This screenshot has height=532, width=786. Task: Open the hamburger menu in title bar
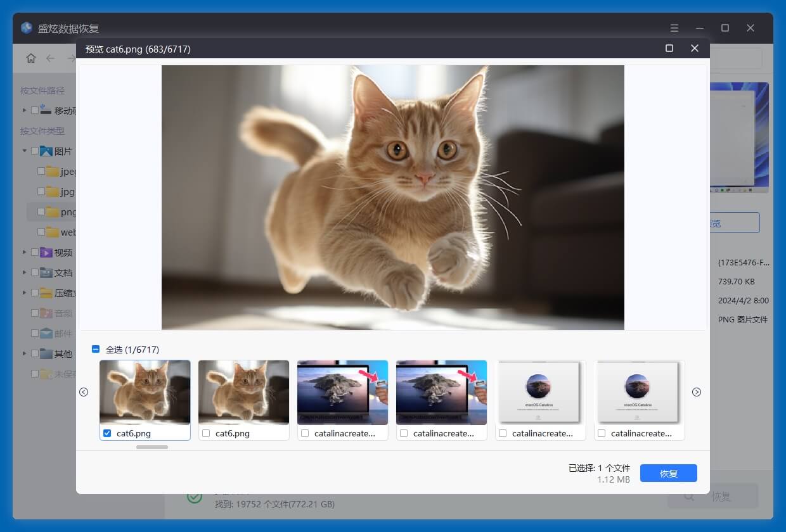(674, 28)
